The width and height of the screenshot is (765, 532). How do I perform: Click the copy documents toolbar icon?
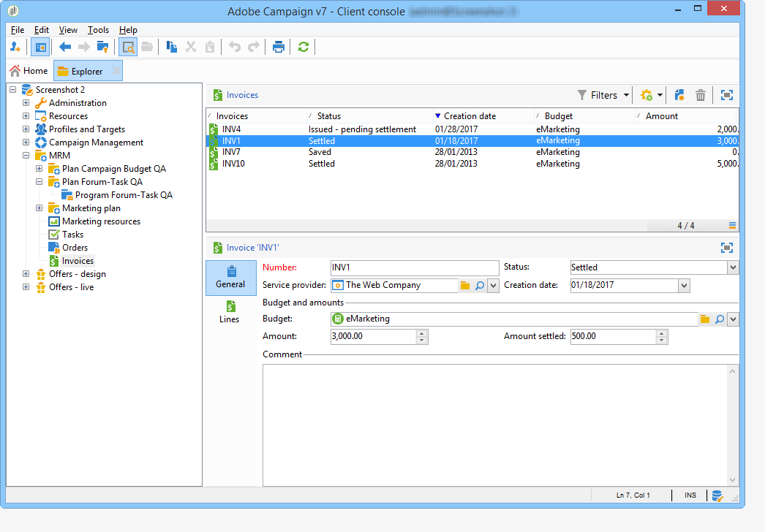point(172,47)
